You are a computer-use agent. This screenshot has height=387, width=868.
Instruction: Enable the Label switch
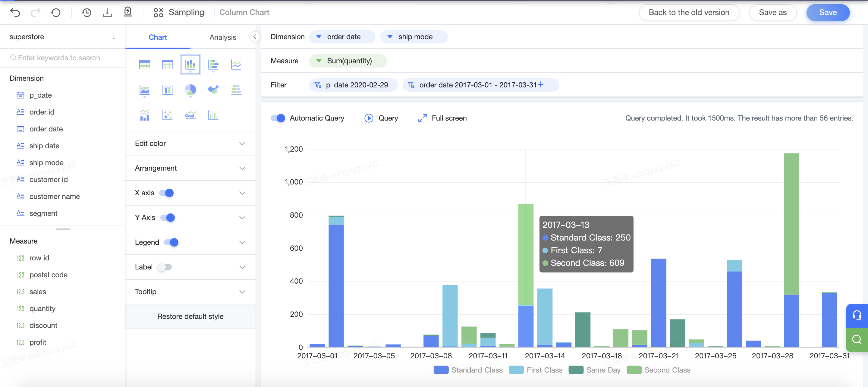pyautogui.click(x=165, y=267)
